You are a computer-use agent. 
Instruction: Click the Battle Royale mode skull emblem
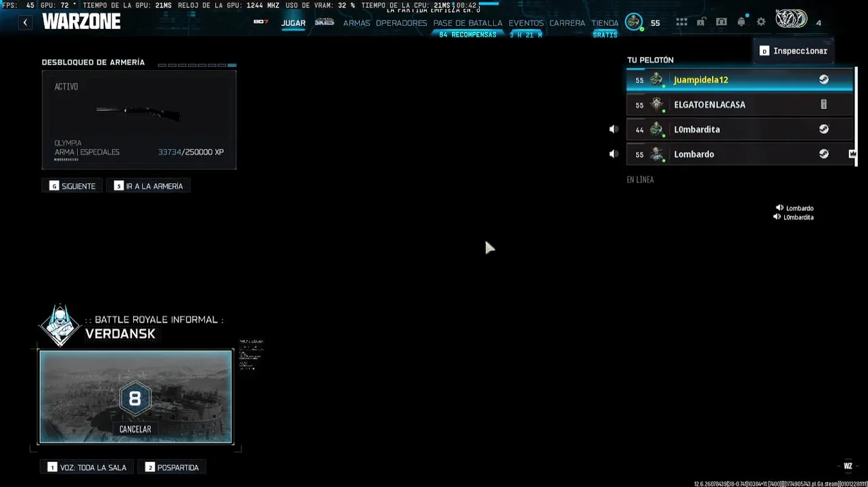pyautogui.click(x=60, y=326)
